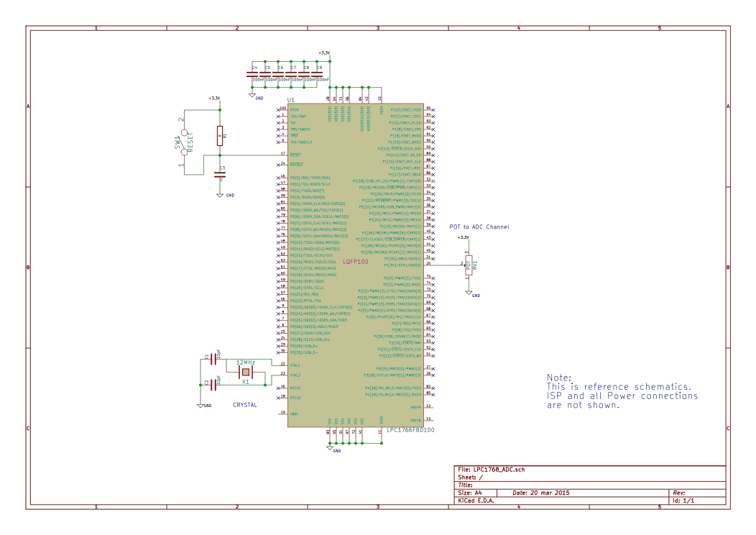
Task: Click the GND symbol under the potentiometer
Action: click(469, 293)
